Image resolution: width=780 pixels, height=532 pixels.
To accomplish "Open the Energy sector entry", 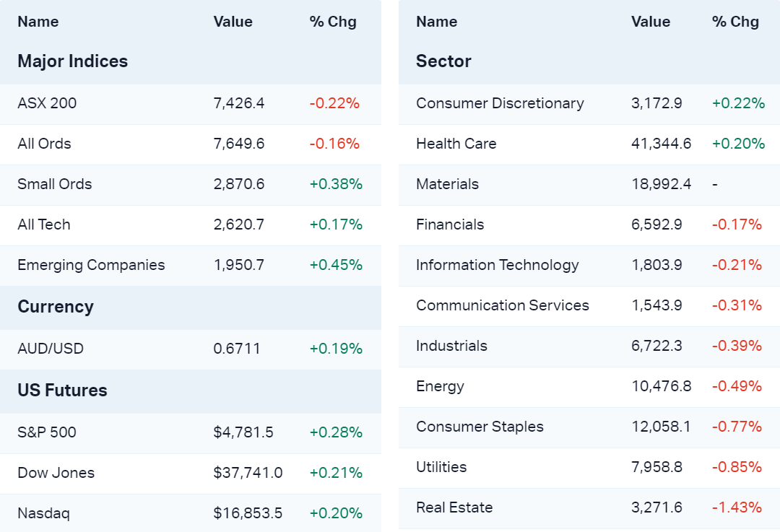I will point(440,386).
